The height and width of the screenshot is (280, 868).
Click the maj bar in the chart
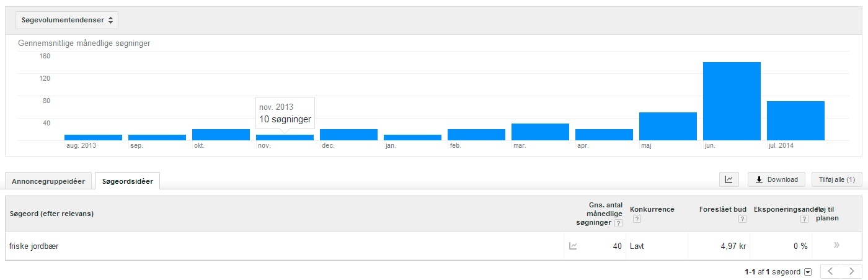pyautogui.click(x=668, y=126)
